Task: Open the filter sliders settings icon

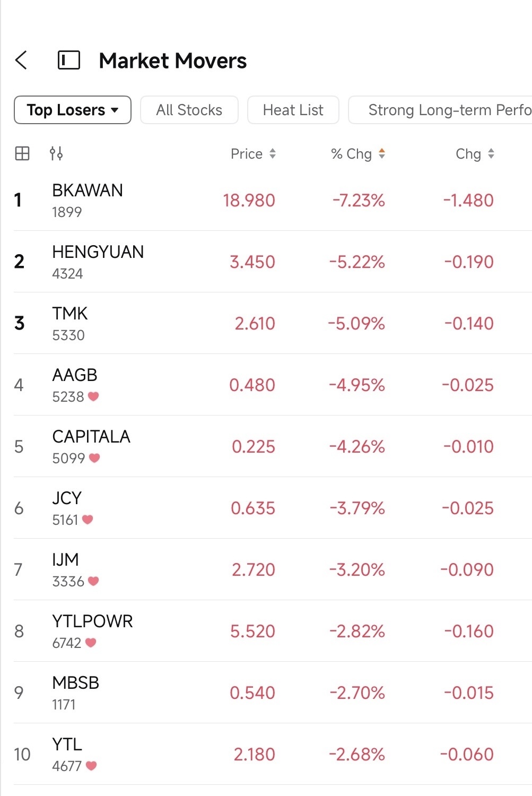Action: pos(56,154)
